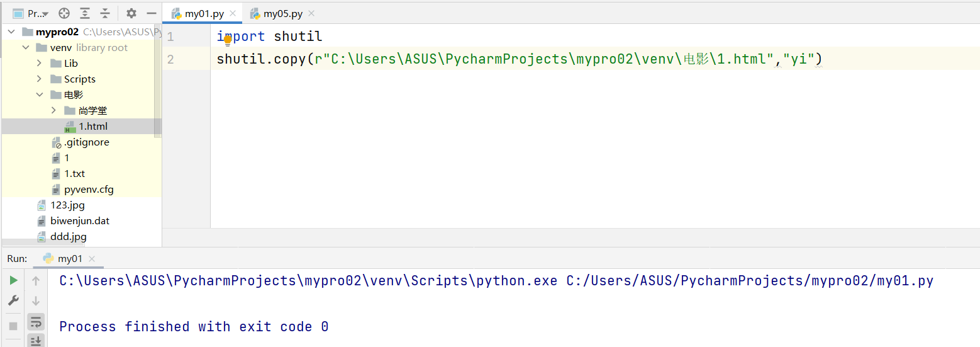Click the up arrow in Run panel
The height and width of the screenshot is (347, 980).
pos(36,281)
